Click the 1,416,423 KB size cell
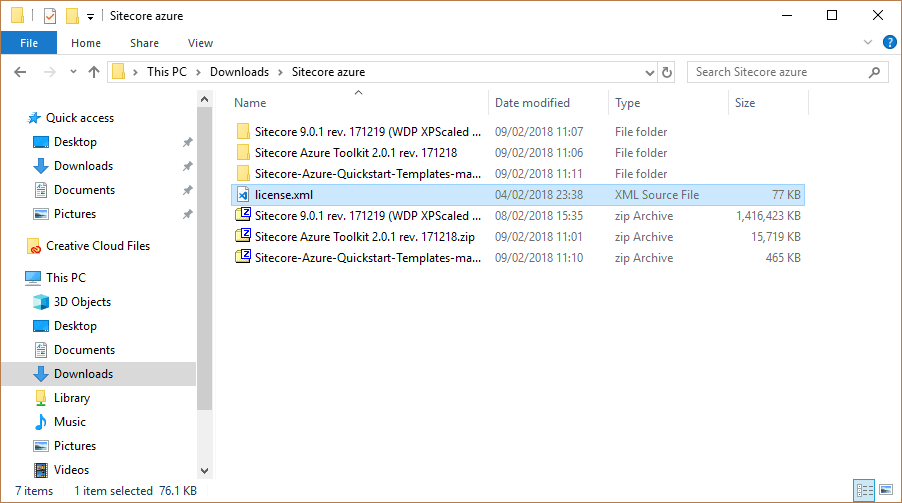The height and width of the screenshot is (503, 902). 768,216
